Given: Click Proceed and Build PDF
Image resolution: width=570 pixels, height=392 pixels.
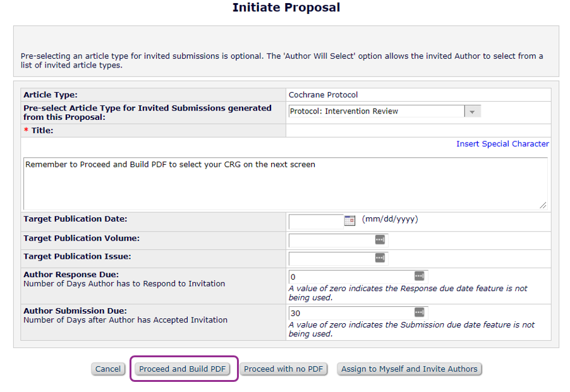Looking at the screenshot, I should pyautogui.click(x=183, y=369).
